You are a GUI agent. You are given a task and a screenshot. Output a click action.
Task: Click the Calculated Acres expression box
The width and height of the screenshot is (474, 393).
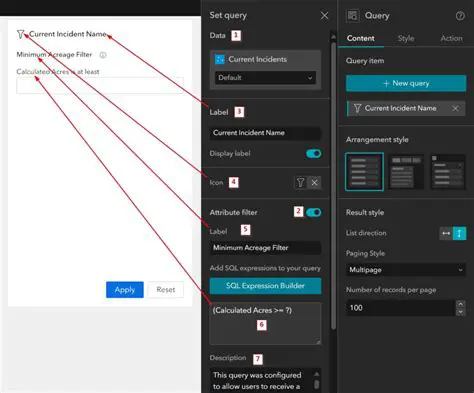[265, 323]
